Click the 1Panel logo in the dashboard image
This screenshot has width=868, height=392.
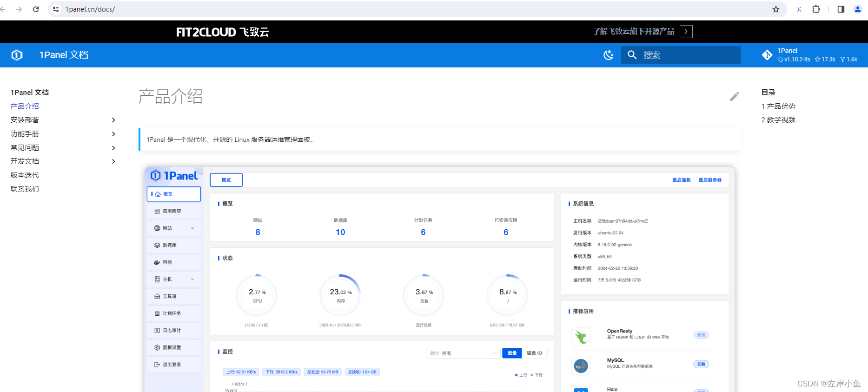point(174,175)
